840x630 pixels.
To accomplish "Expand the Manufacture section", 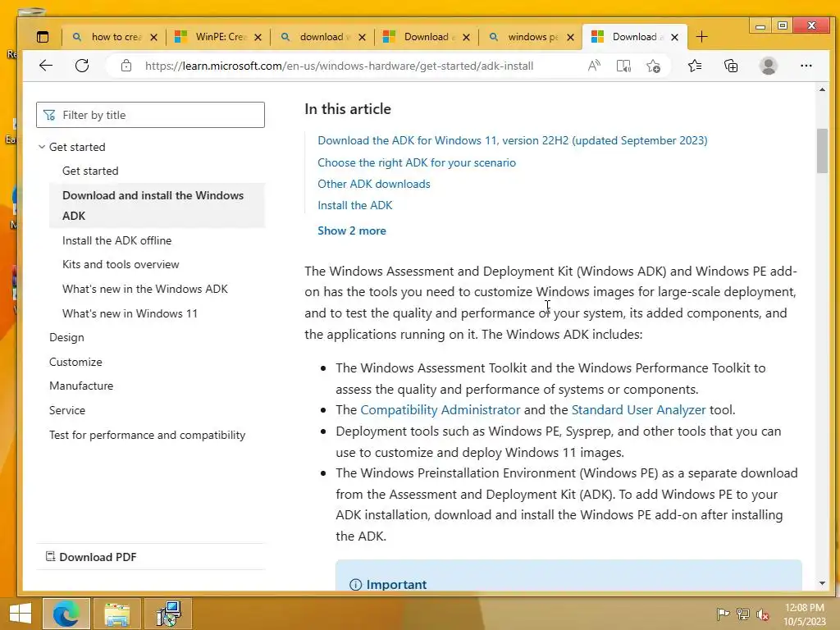I will point(81,386).
